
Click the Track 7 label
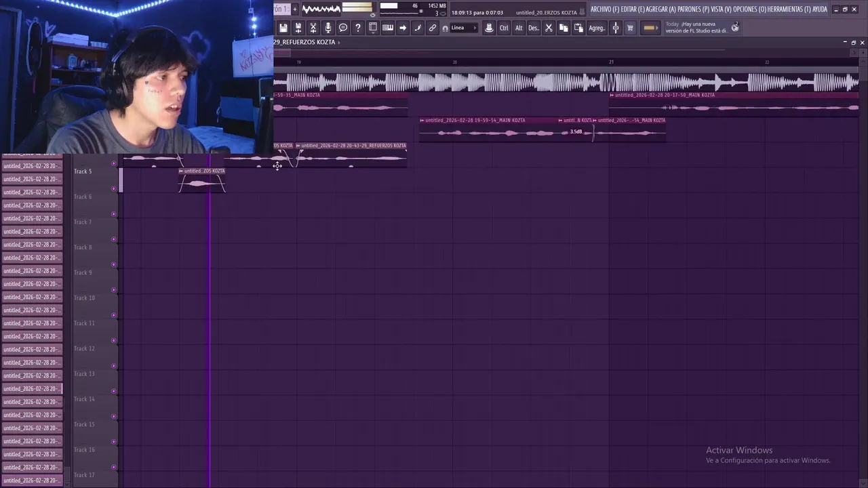pyautogui.click(x=83, y=222)
